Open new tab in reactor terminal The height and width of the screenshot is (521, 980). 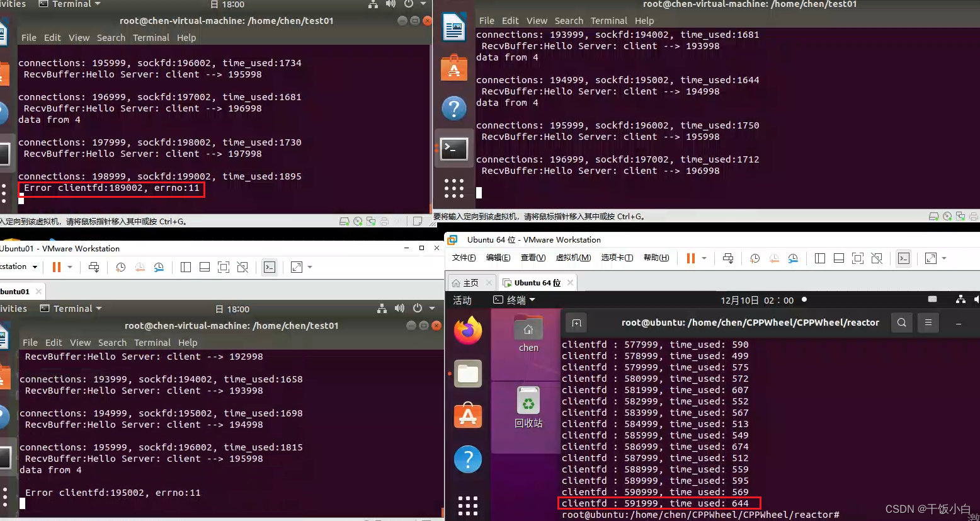(x=576, y=323)
